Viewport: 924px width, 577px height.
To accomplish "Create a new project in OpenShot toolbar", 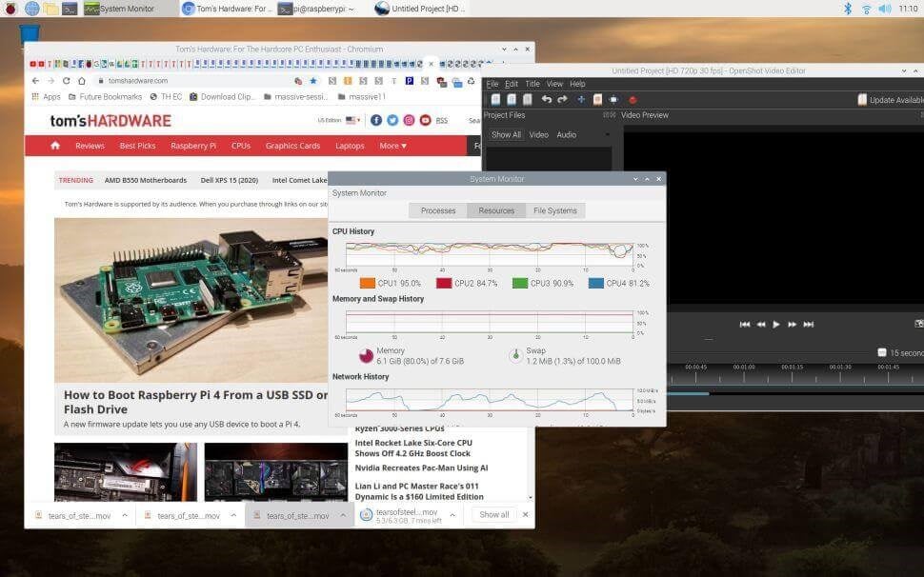I will [x=495, y=100].
